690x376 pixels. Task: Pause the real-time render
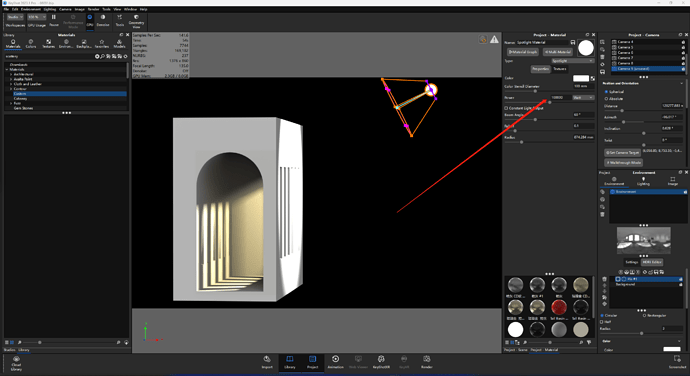[x=54, y=20]
